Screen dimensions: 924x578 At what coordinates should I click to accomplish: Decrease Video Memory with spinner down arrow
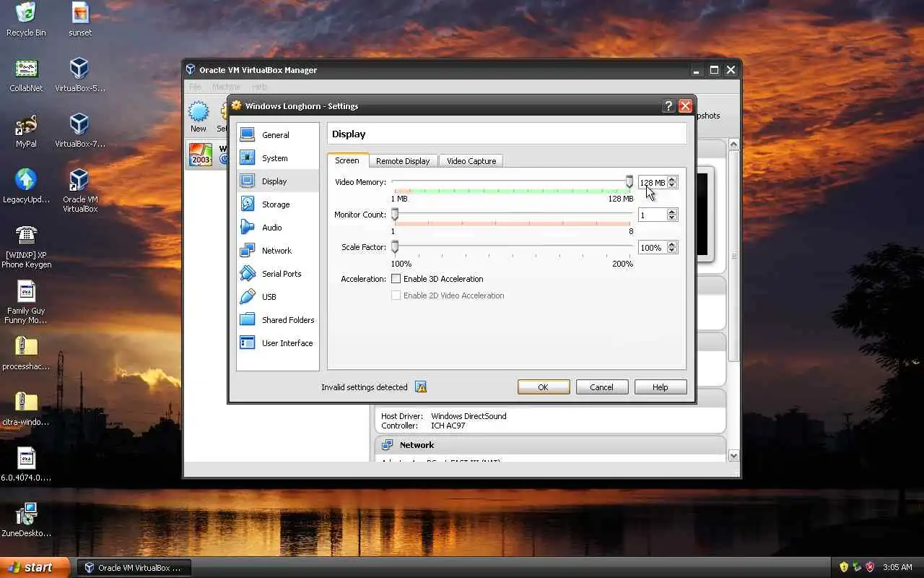coord(672,186)
